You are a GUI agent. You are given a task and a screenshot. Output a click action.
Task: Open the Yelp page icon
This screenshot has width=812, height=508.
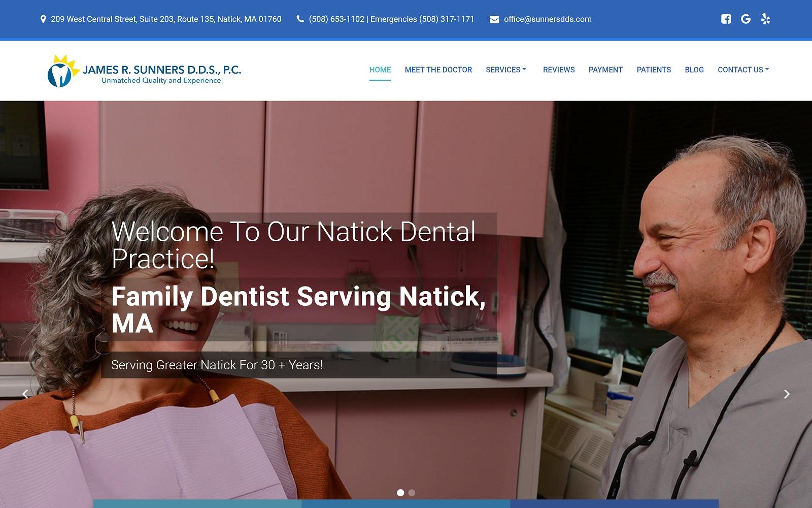766,19
